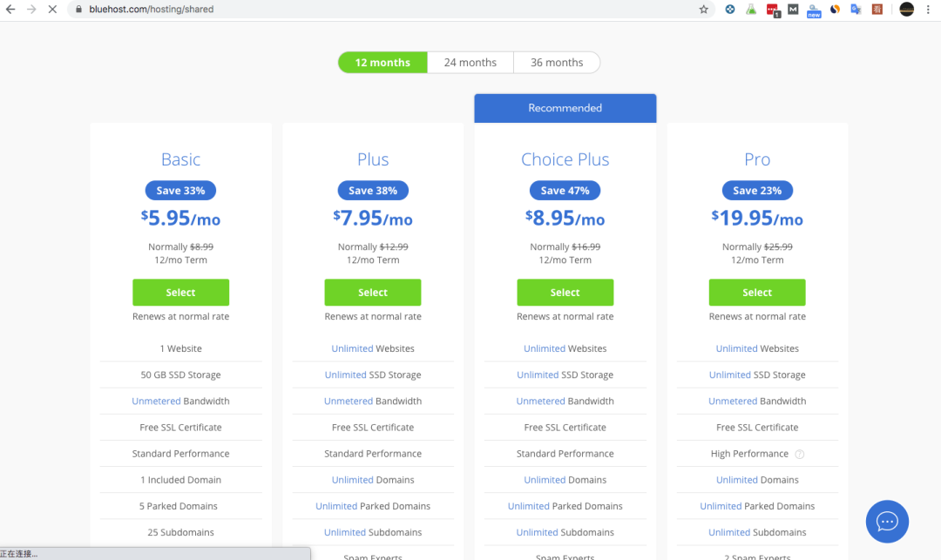Open the red extension with badge 1
Image resolution: width=941 pixels, height=560 pixels.
pos(772,10)
